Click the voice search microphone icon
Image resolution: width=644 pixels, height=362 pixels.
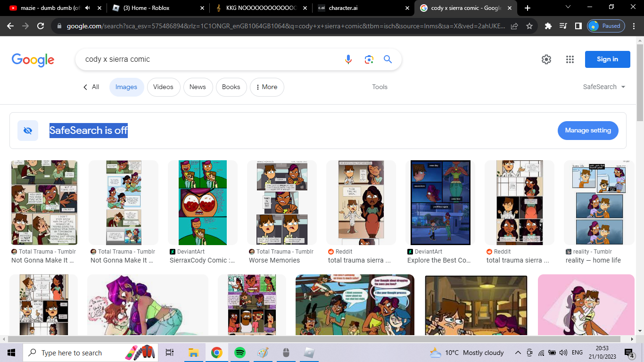348,59
